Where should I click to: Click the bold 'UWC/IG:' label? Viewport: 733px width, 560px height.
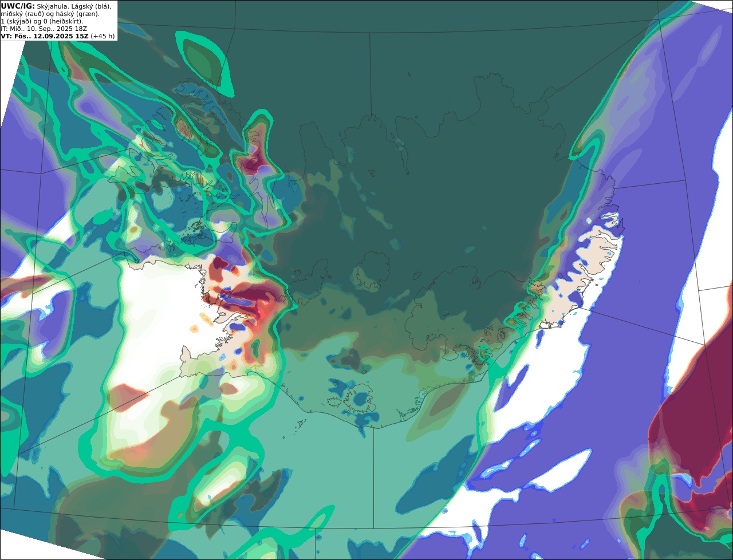coord(18,6)
